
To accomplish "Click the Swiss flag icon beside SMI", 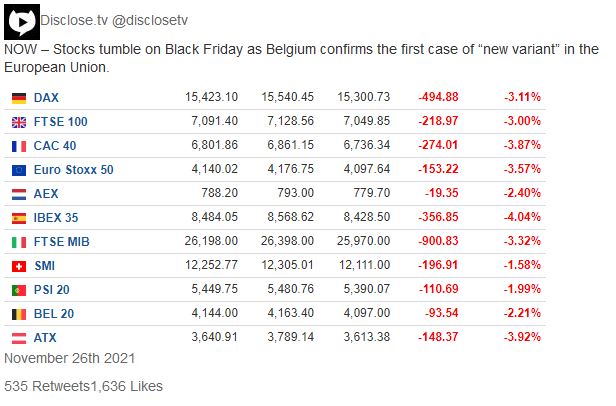I will 18,265.
